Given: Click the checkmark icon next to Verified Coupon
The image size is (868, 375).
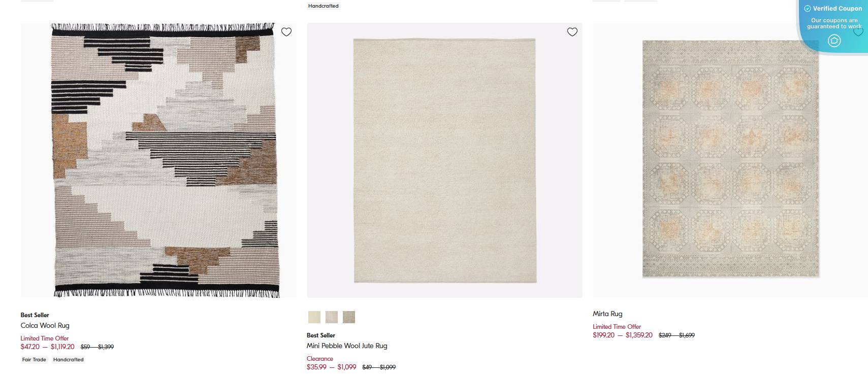Looking at the screenshot, I should (x=808, y=8).
